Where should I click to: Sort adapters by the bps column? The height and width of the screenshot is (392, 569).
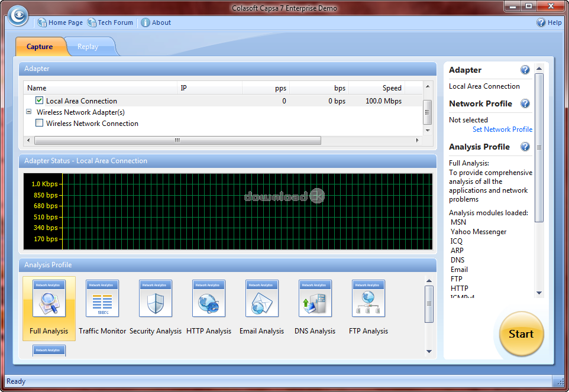tap(319, 88)
